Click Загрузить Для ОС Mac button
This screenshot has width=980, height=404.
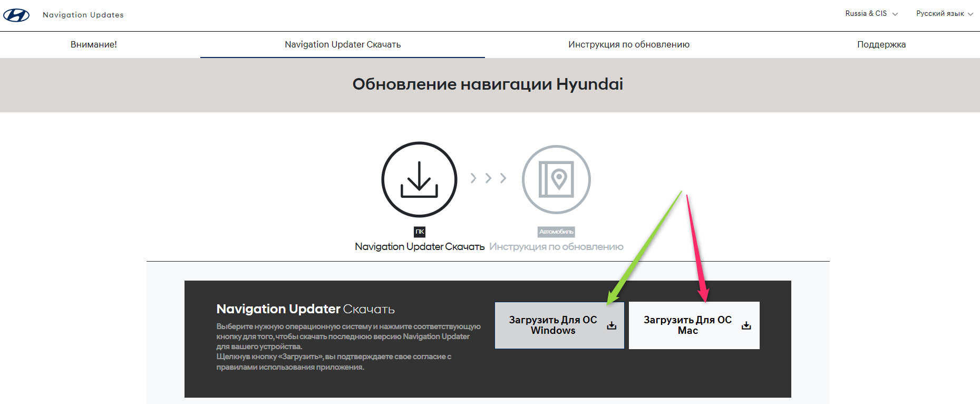tap(694, 325)
